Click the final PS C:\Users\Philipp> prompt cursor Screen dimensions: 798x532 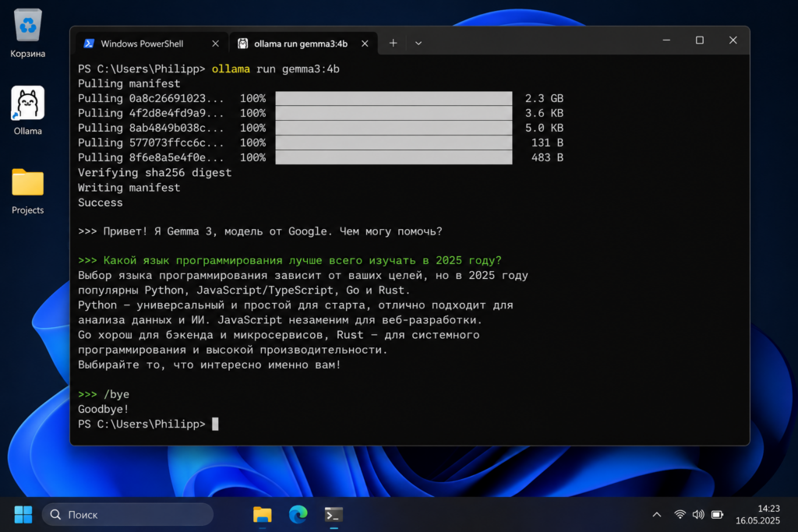pyautogui.click(x=215, y=425)
